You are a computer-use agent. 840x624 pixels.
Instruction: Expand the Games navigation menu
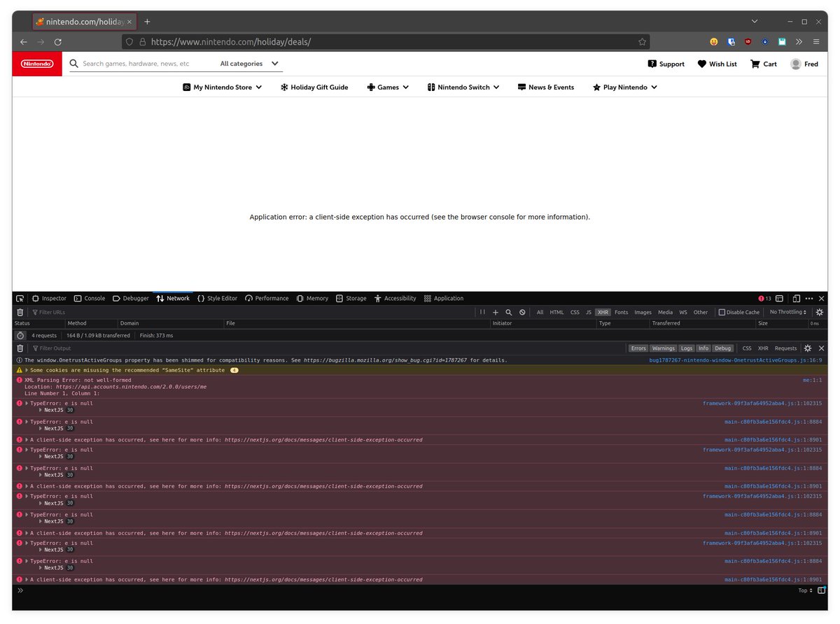click(x=387, y=87)
